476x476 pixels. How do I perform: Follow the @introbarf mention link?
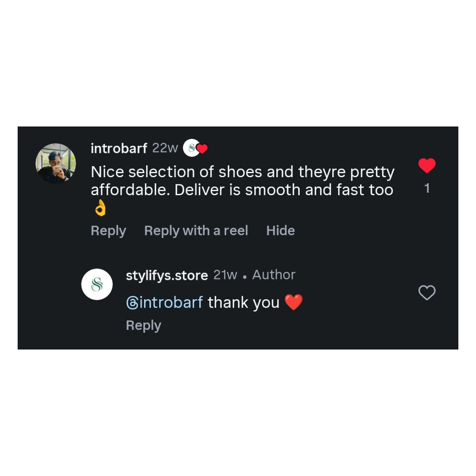pyautogui.click(x=164, y=303)
